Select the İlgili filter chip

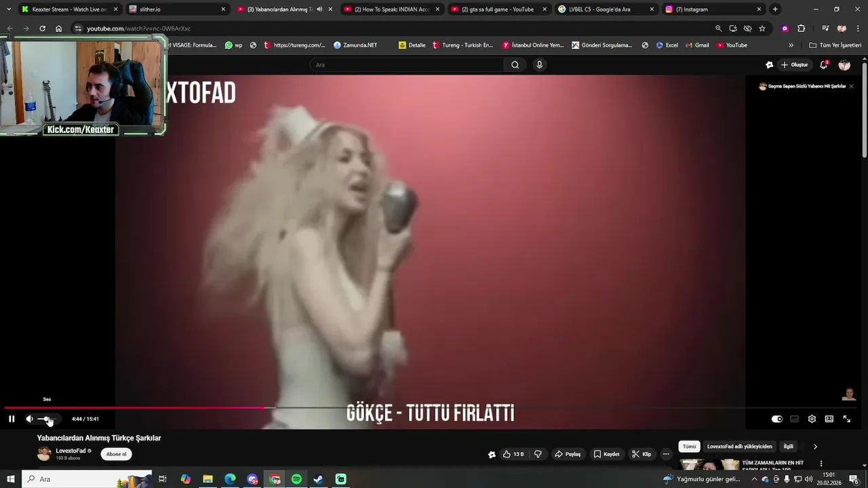(788, 447)
